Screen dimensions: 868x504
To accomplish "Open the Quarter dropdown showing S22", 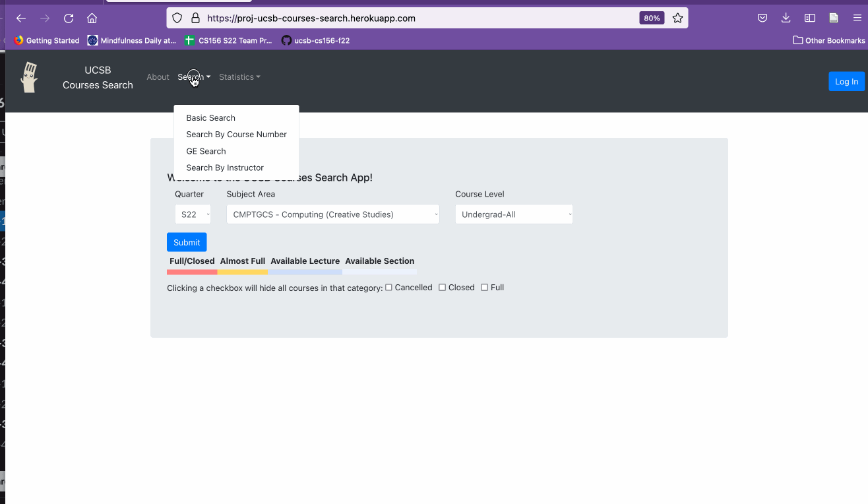I will tap(193, 214).
